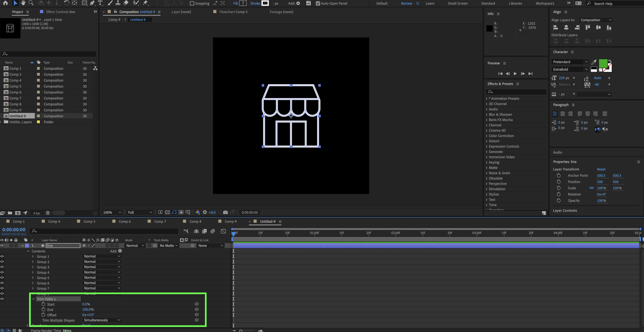Open Trim Multiple Shapes dropdown
The width and height of the screenshot is (644, 332).
pos(102,320)
